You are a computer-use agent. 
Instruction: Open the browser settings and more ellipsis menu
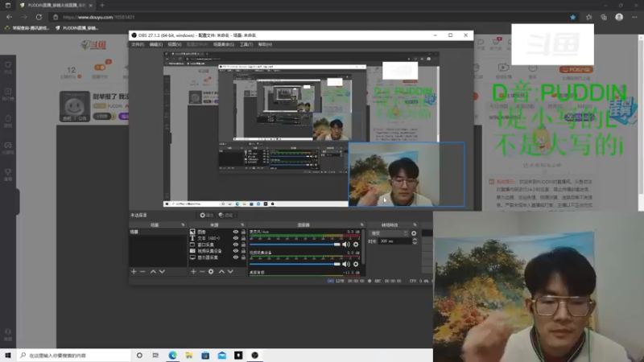coord(634,17)
